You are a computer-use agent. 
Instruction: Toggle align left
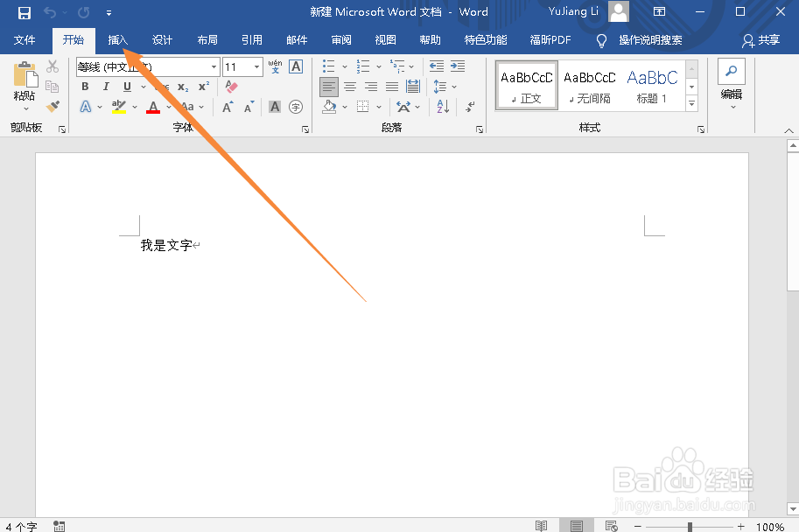(x=329, y=87)
